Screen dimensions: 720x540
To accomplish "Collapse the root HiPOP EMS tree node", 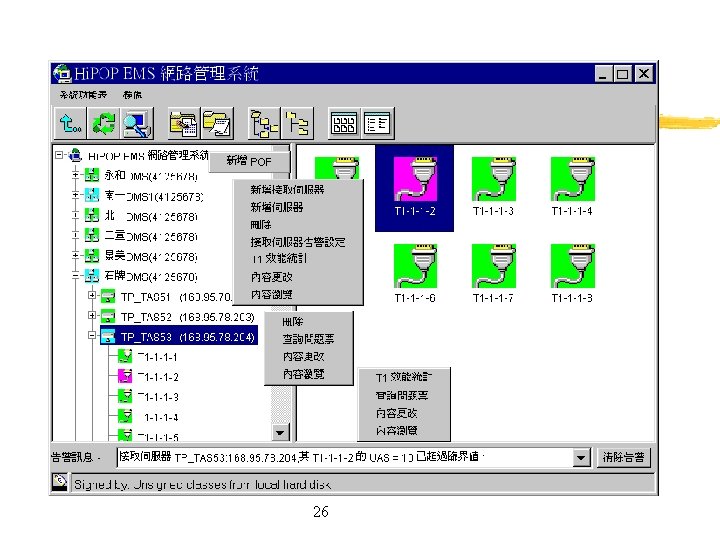I will (x=59, y=155).
